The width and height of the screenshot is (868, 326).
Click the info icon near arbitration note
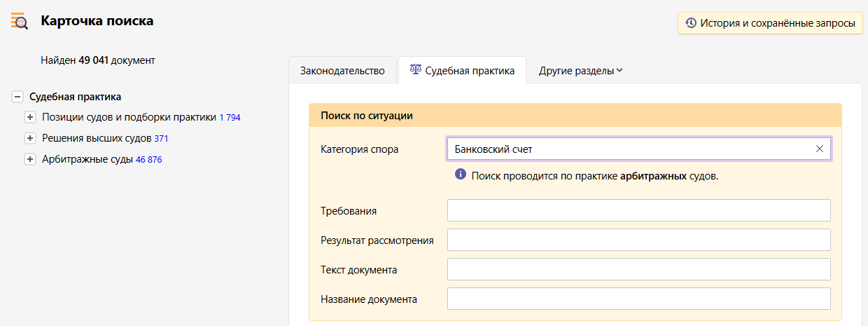coord(461,175)
